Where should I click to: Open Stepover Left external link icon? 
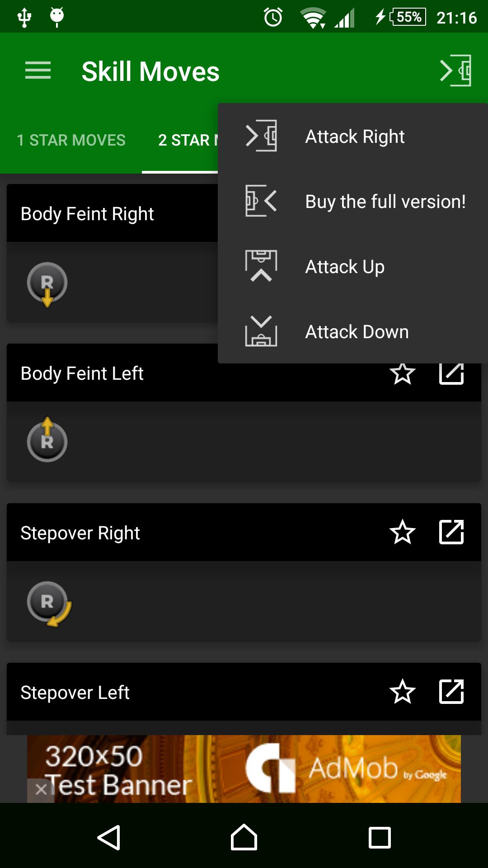(x=451, y=692)
